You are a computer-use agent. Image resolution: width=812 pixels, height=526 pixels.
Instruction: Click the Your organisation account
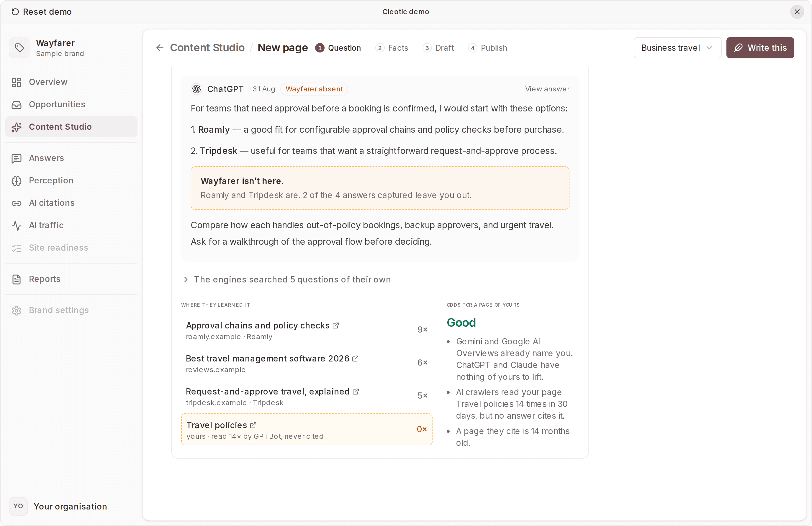pyautogui.click(x=59, y=506)
